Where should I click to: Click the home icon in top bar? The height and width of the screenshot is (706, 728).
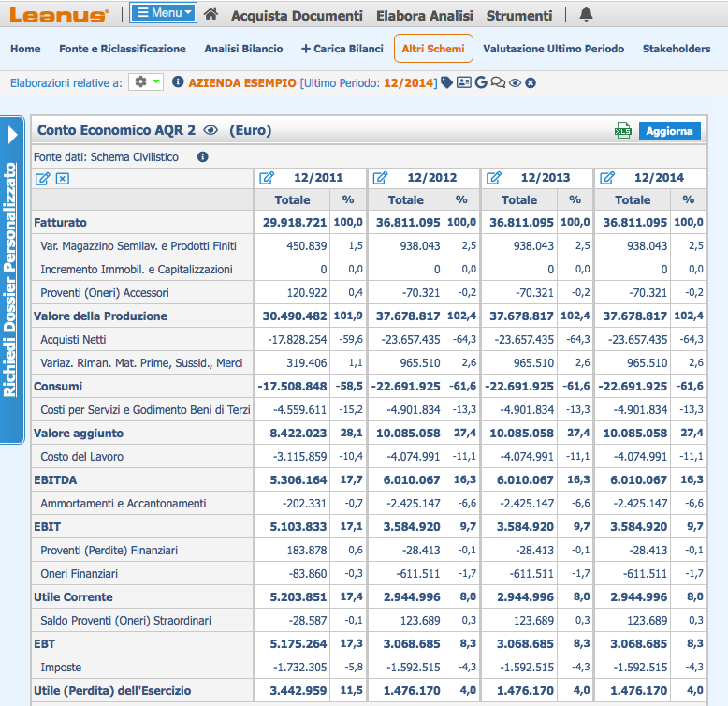tap(211, 14)
